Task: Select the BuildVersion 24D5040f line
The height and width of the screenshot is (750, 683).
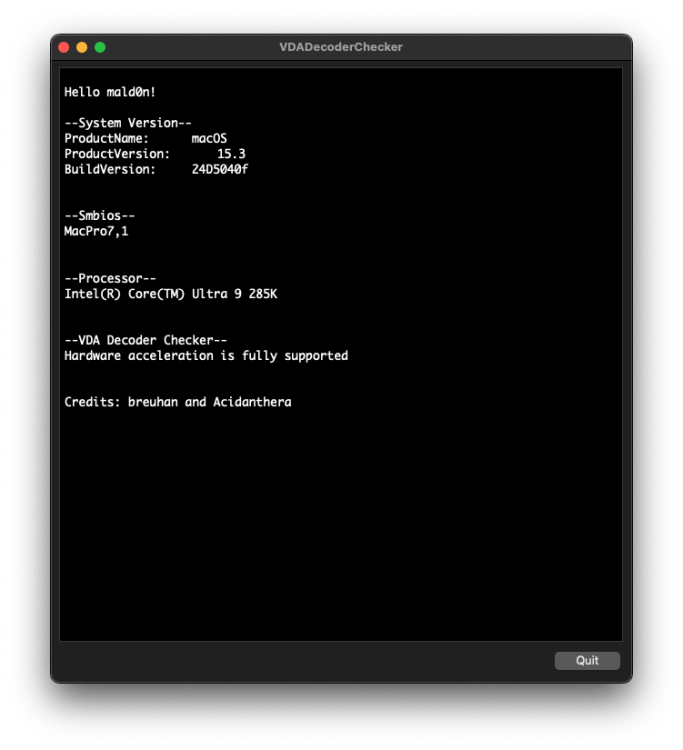Action: pos(156,169)
